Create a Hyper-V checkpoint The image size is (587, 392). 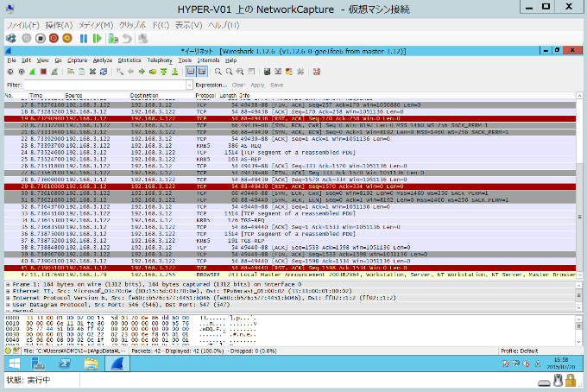coord(113,38)
